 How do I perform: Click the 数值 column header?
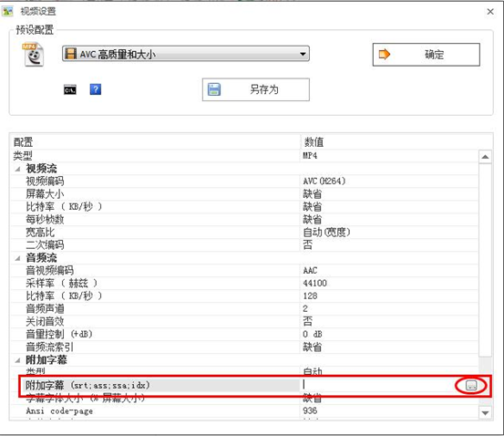pyautogui.click(x=396, y=142)
